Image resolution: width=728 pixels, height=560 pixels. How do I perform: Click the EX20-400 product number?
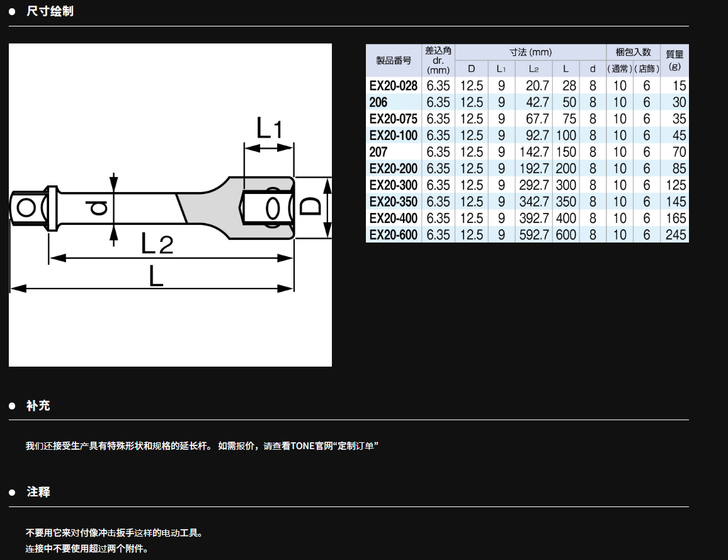(x=393, y=218)
